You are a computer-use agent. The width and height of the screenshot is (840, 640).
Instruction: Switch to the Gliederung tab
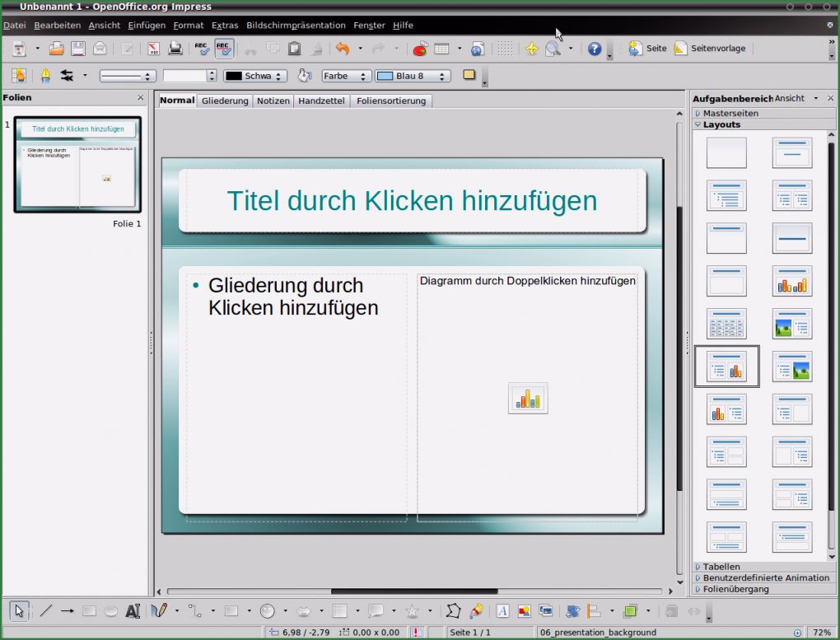coord(226,100)
